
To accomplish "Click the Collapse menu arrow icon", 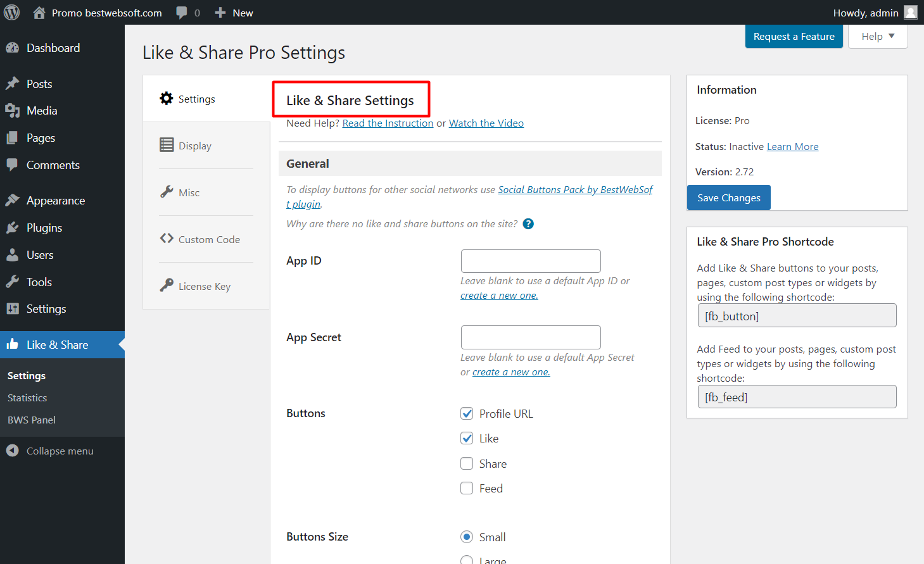I will [12, 451].
